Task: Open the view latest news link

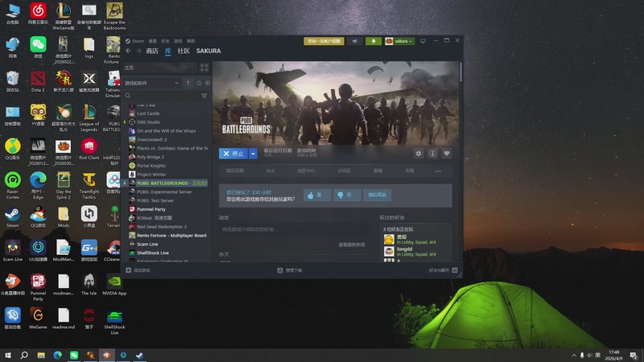Action: point(352,245)
